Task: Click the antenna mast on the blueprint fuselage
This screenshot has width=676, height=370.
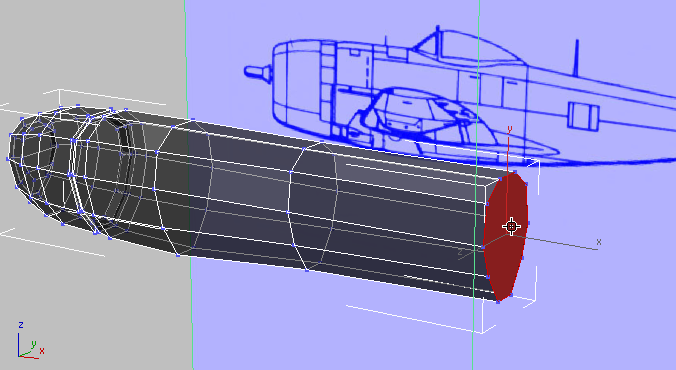Action: click(576, 58)
